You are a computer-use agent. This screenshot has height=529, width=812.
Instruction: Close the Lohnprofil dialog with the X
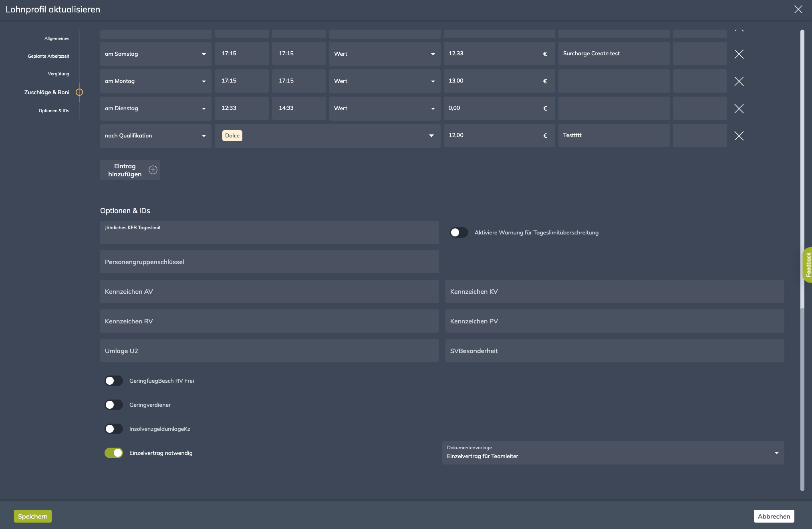[x=798, y=9]
